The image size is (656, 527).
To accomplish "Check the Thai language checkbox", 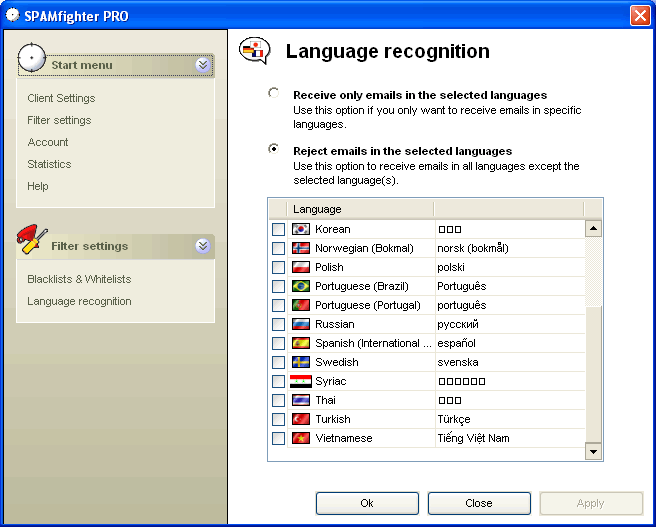I will click(x=279, y=400).
